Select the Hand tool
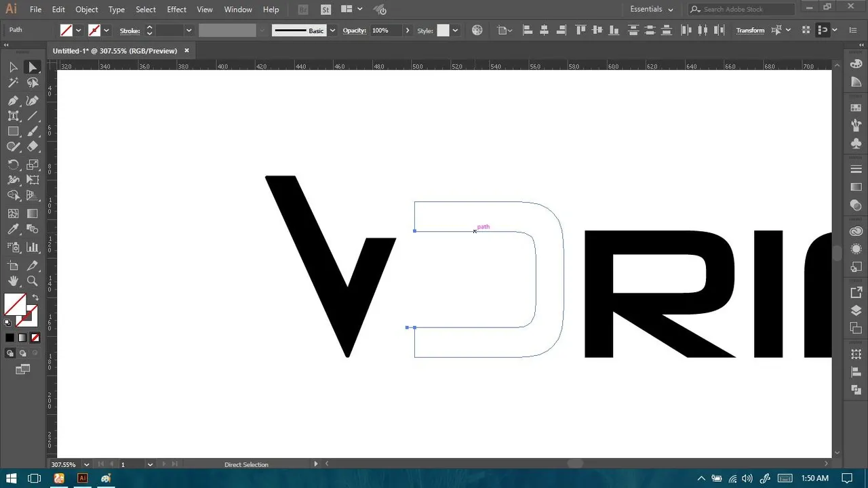Image resolution: width=868 pixels, height=488 pixels. [x=13, y=281]
